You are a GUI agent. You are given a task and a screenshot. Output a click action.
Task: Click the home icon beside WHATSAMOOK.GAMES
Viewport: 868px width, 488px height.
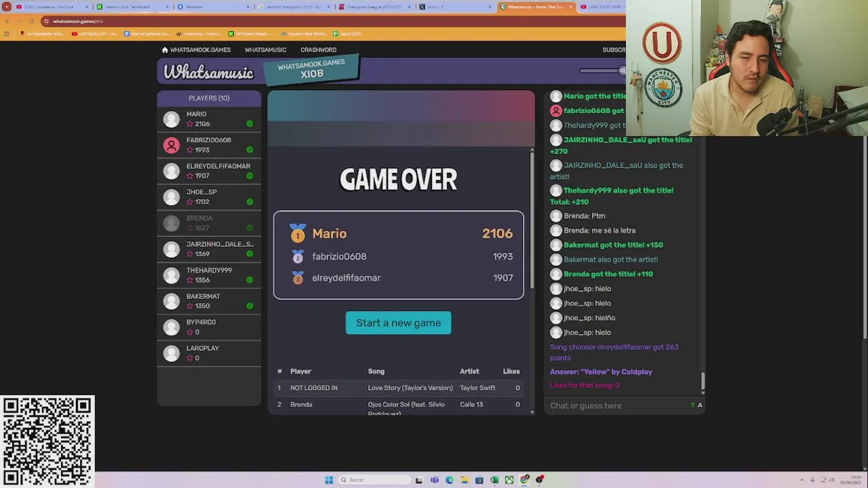point(165,49)
